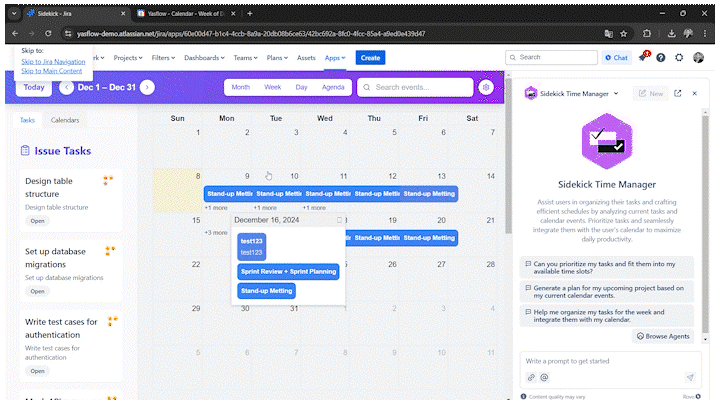
Task: Click the attach link icon in prompt box
Action: pos(531,377)
